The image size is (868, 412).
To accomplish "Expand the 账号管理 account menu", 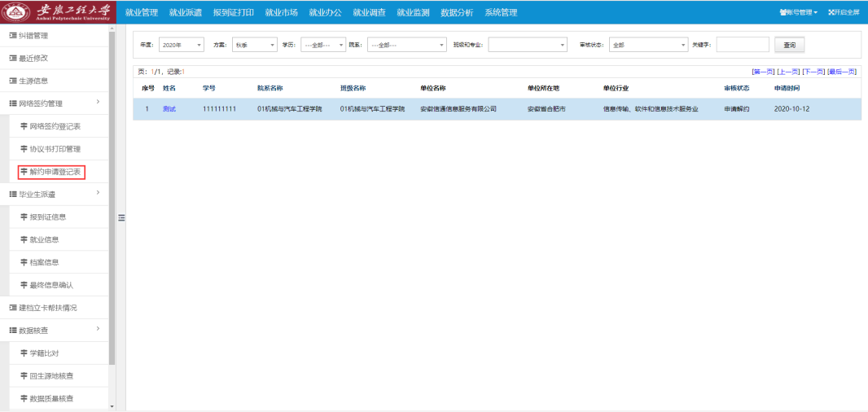I will (x=798, y=12).
